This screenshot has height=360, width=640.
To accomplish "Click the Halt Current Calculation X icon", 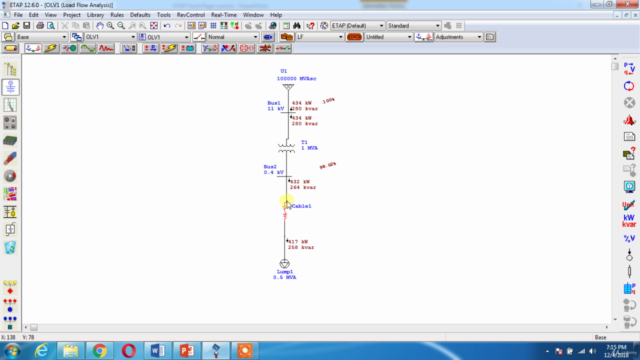I will [x=629, y=103].
